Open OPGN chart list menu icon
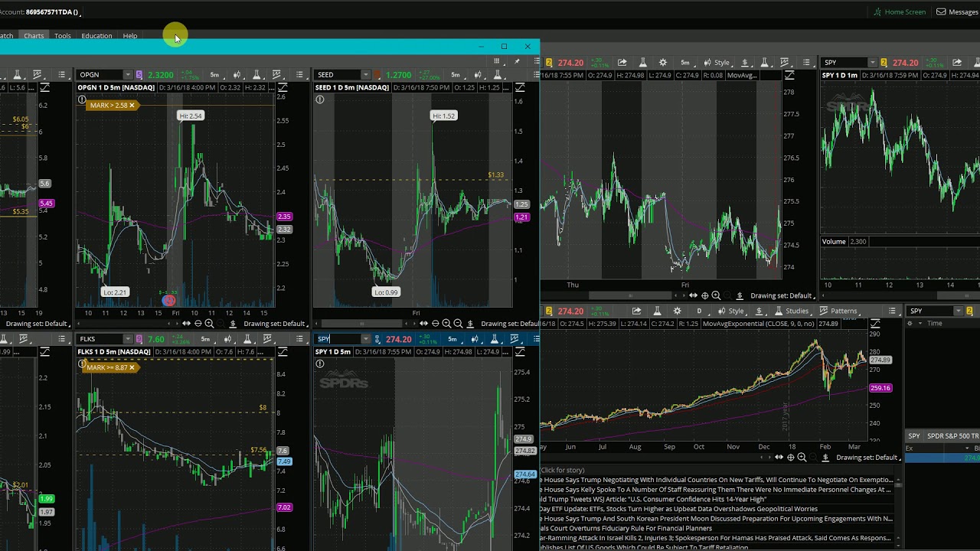This screenshot has height=551, width=980. [299, 75]
